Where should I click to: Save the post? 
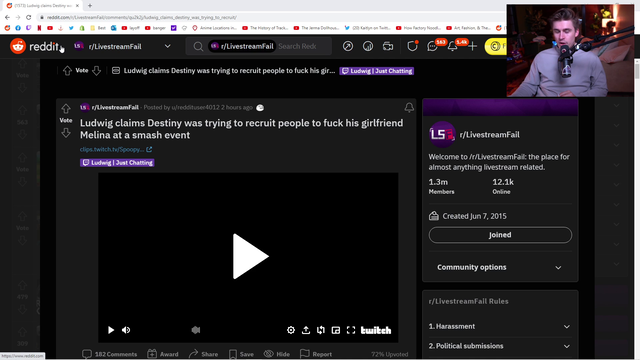pyautogui.click(x=241, y=354)
